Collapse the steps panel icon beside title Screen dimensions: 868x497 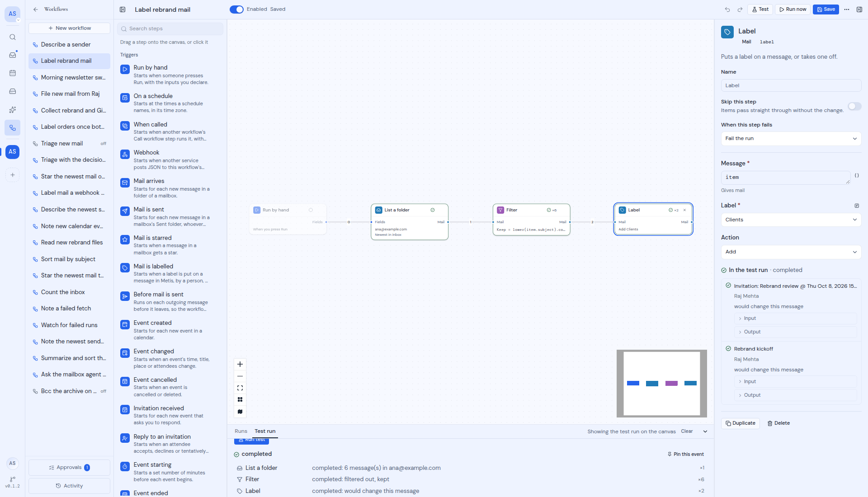[x=123, y=9]
